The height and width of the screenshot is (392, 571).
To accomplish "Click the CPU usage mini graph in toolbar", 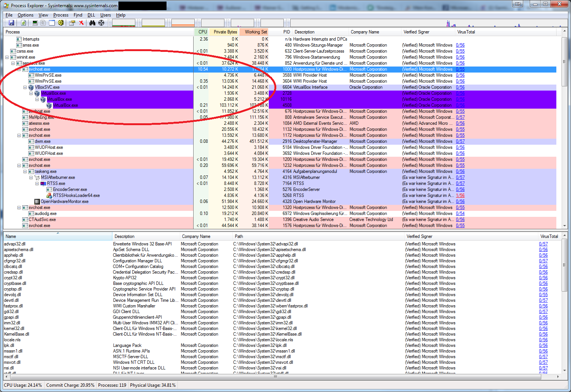I will pos(124,23).
